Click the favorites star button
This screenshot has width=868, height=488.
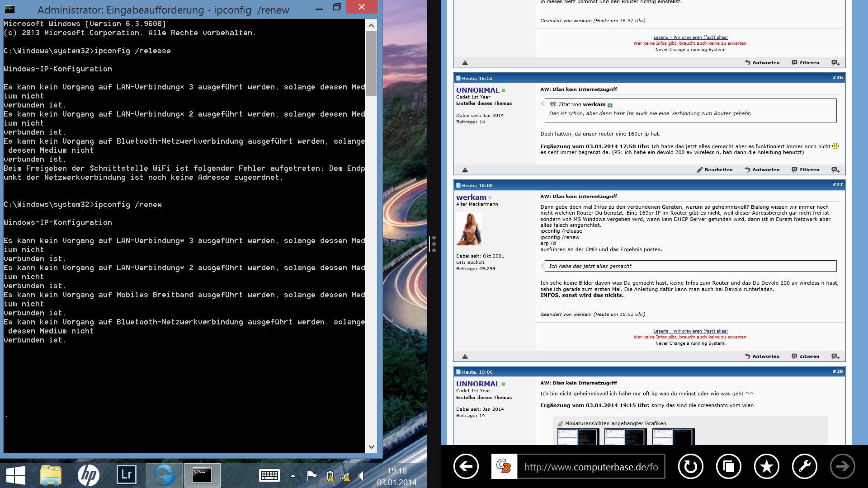click(766, 466)
